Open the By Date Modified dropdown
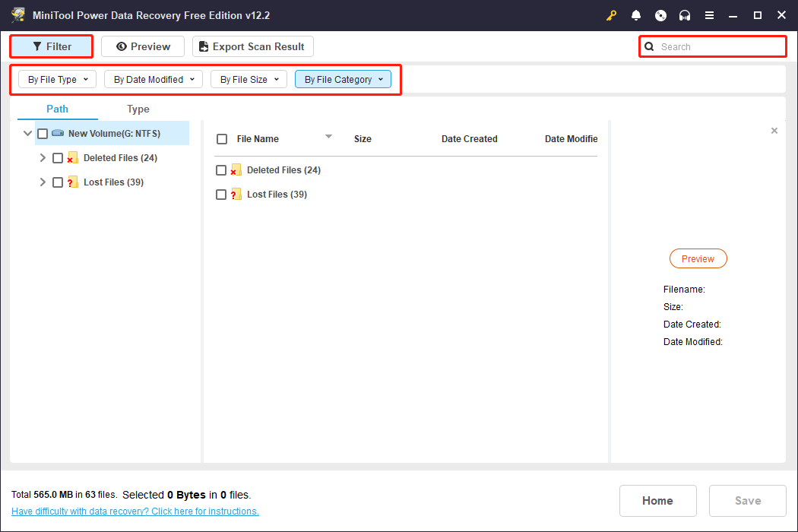 (x=154, y=79)
